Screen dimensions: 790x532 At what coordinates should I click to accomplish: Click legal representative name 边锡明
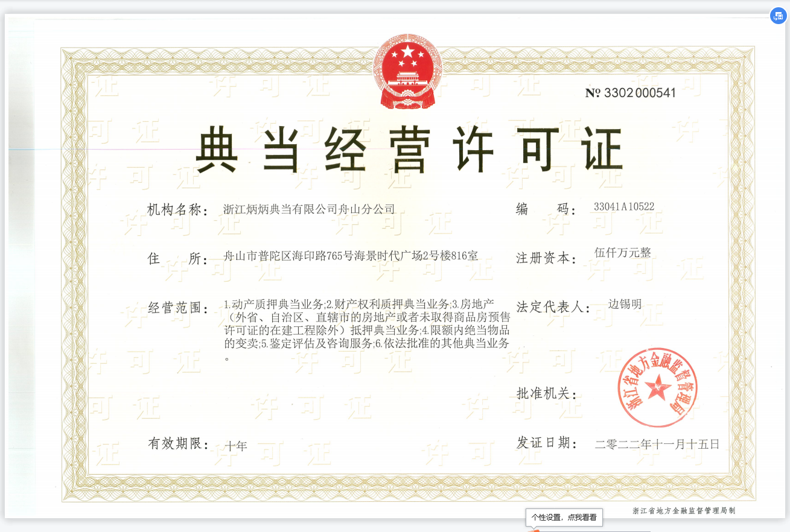point(625,304)
